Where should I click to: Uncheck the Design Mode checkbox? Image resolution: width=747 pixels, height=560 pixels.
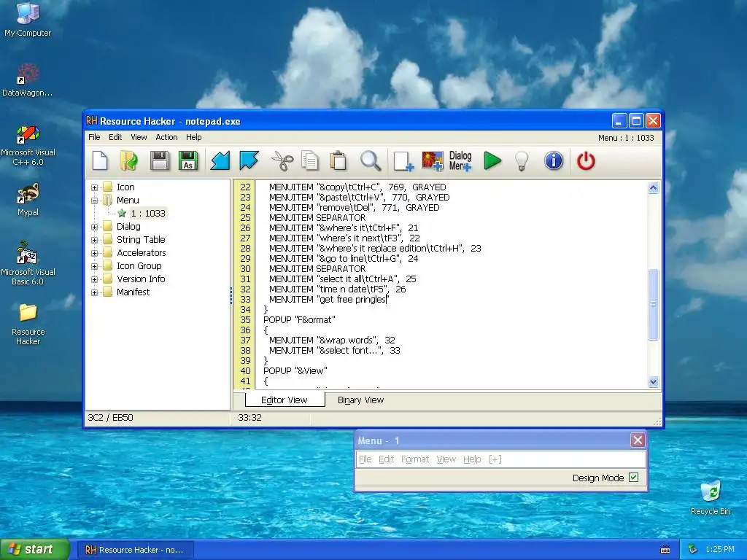(x=634, y=478)
